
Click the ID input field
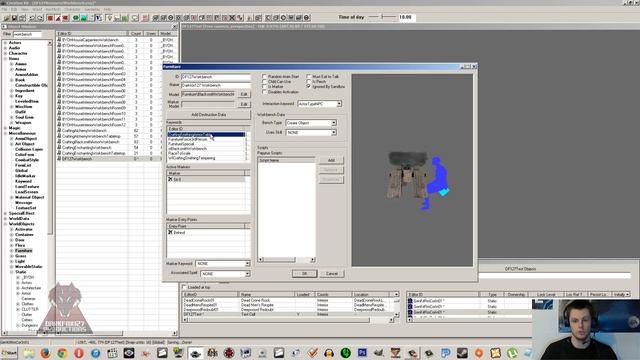[216, 77]
